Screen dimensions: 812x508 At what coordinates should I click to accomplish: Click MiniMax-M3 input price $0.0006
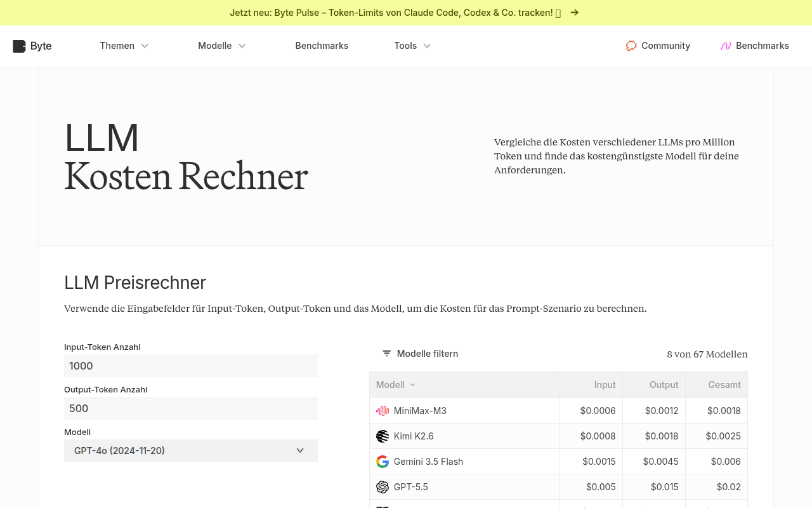598,411
